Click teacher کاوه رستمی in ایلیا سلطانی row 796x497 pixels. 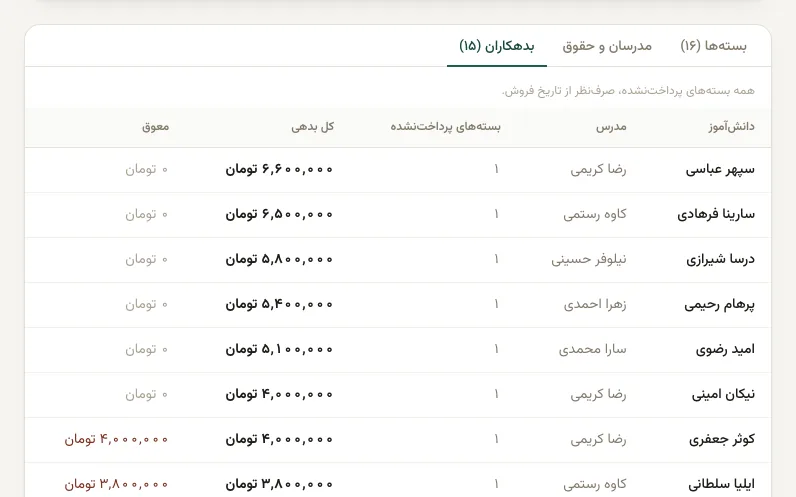[594, 485]
